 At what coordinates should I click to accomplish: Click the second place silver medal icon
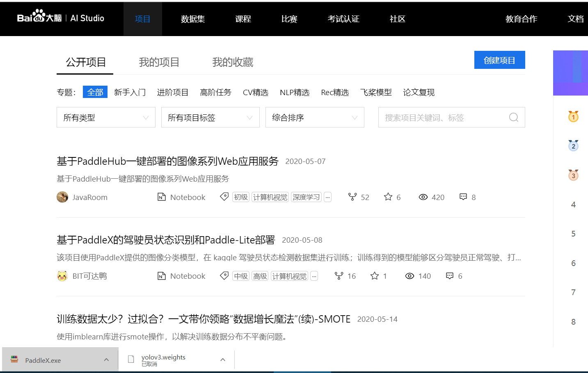pos(573,146)
